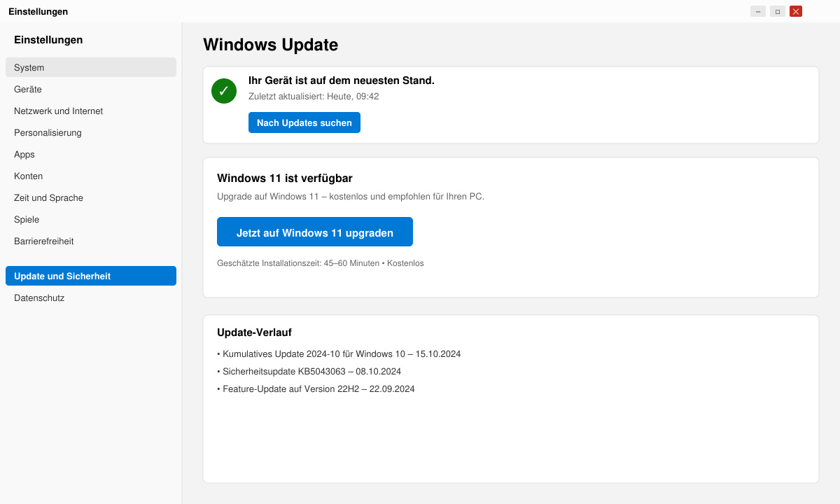
Task: Click the Update-Verlauf heading
Action: pos(254,332)
